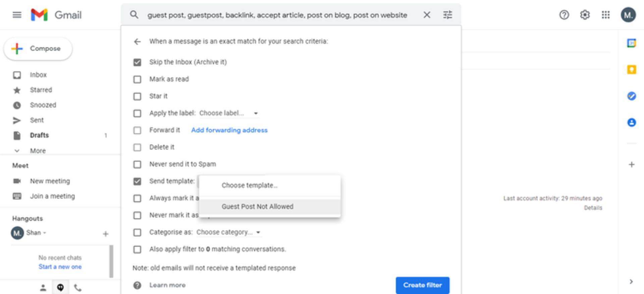
Task: Pick the Choose template menu option
Action: (x=249, y=185)
